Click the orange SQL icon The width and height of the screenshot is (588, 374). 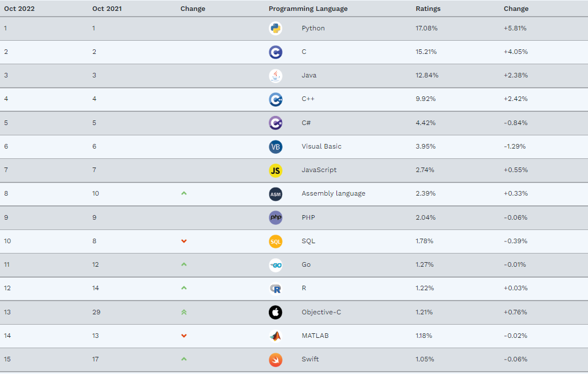tap(276, 241)
